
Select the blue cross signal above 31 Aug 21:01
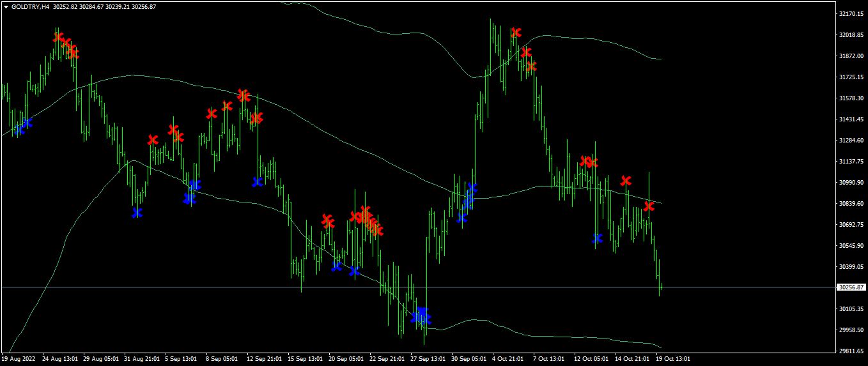coord(137,213)
